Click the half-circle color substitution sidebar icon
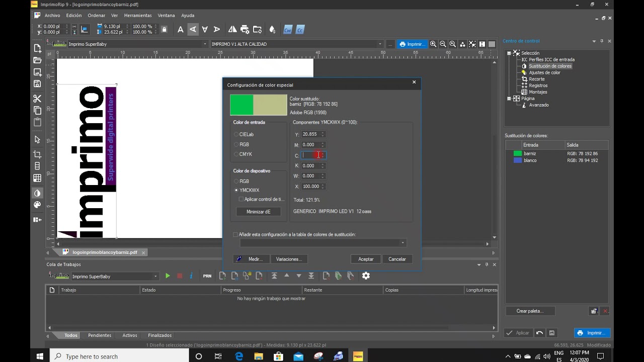The width and height of the screenshot is (644, 362). pos(37,193)
